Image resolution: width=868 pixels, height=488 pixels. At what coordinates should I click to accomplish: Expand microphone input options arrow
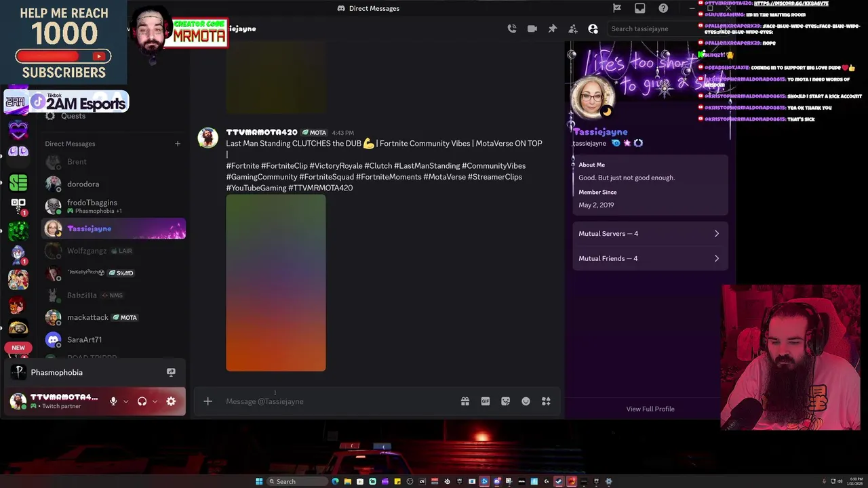pyautogui.click(x=125, y=401)
